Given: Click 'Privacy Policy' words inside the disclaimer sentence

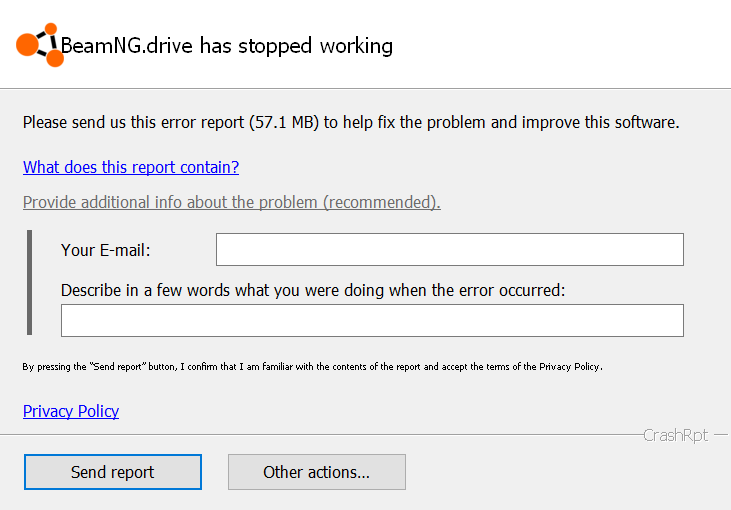Looking at the screenshot, I should coord(569,367).
